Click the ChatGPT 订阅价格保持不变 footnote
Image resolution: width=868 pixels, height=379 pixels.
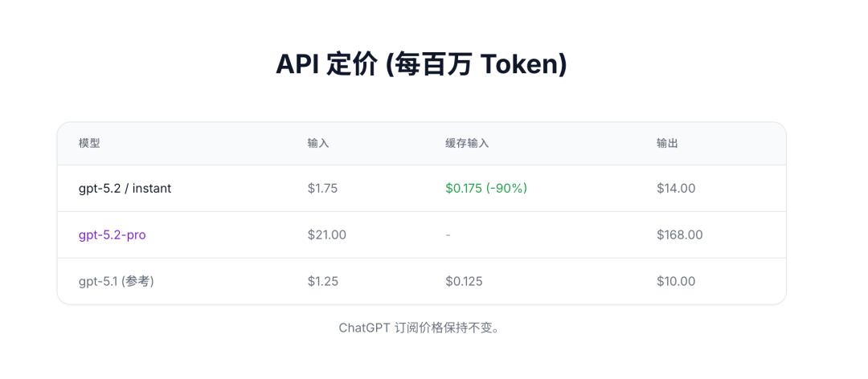pyautogui.click(x=421, y=328)
